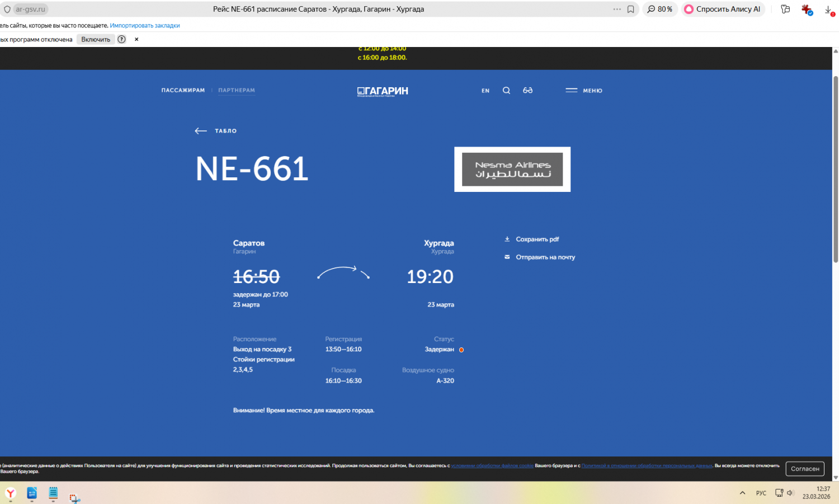Switch site language to EN
This screenshot has height=504, width=839.
[486, 91]
